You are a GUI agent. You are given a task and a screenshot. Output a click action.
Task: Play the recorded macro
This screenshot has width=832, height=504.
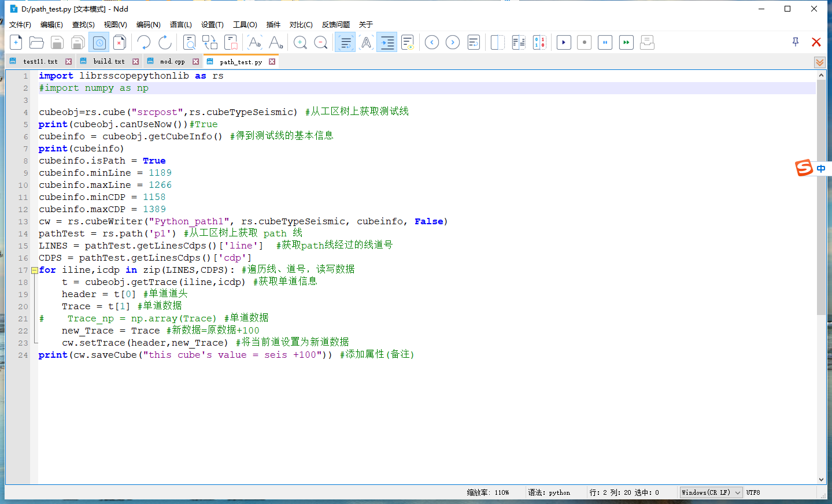564,42
